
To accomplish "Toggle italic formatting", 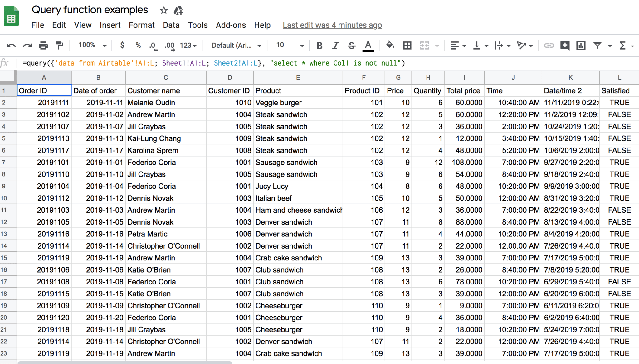I will pyautogui.click(x=335, y=46).
